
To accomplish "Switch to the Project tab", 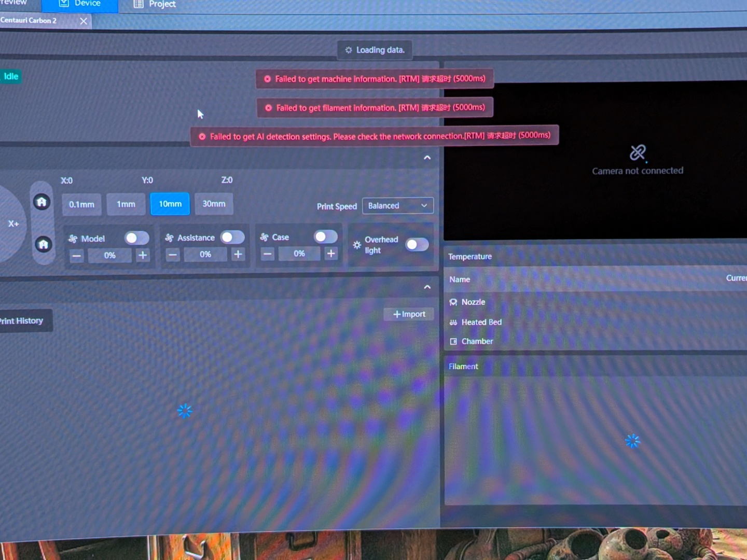I will pos(155,4).
